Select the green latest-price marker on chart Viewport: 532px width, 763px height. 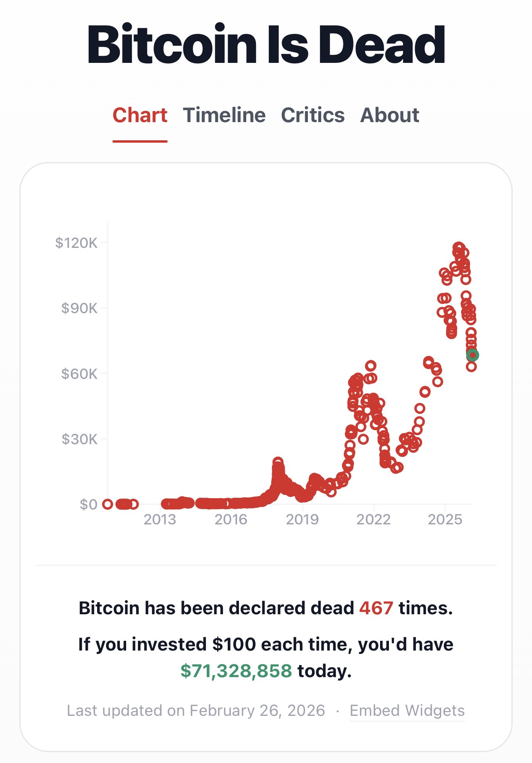pos(473,355)
